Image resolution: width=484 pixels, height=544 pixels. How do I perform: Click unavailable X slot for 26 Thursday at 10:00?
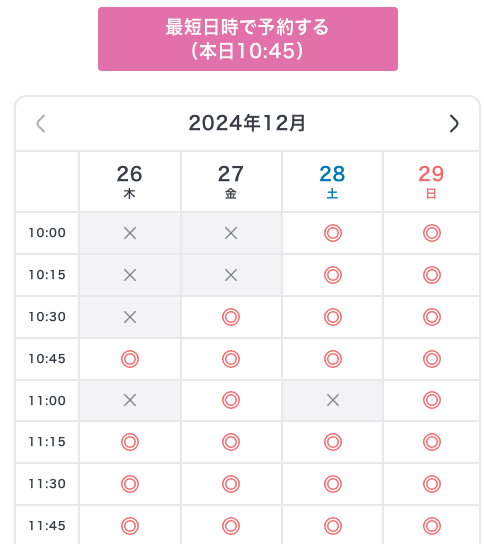[130, 233]
